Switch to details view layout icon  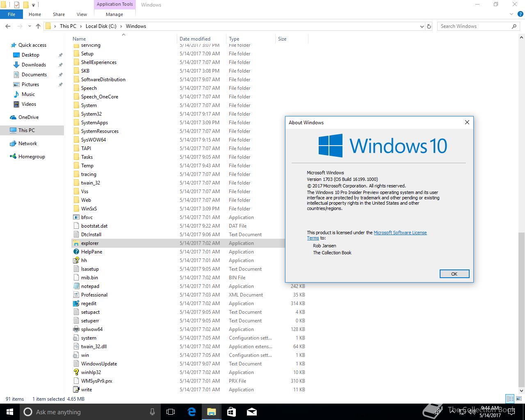(510, 399)
